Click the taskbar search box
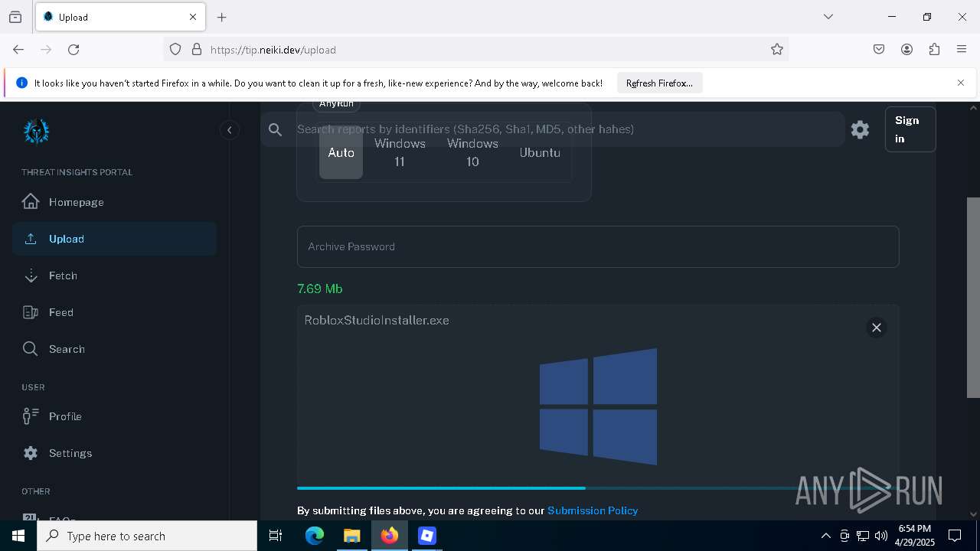 [147, 536]
